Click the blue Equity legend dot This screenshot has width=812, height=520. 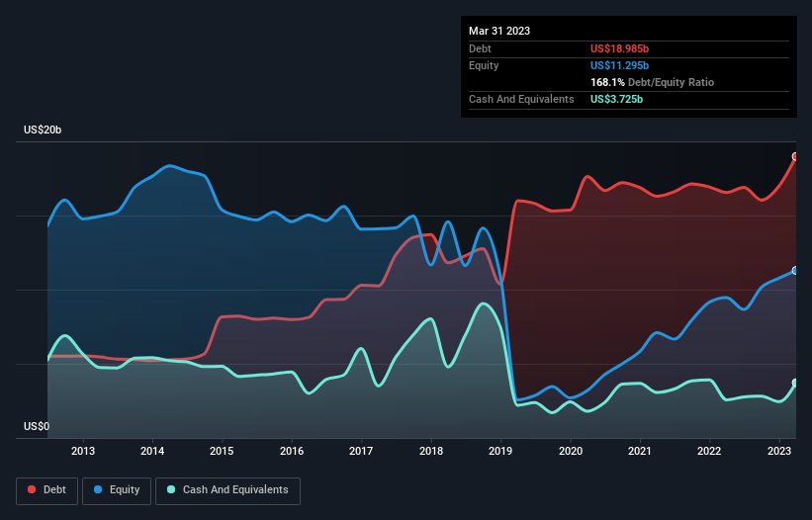[x=98, y=489]
